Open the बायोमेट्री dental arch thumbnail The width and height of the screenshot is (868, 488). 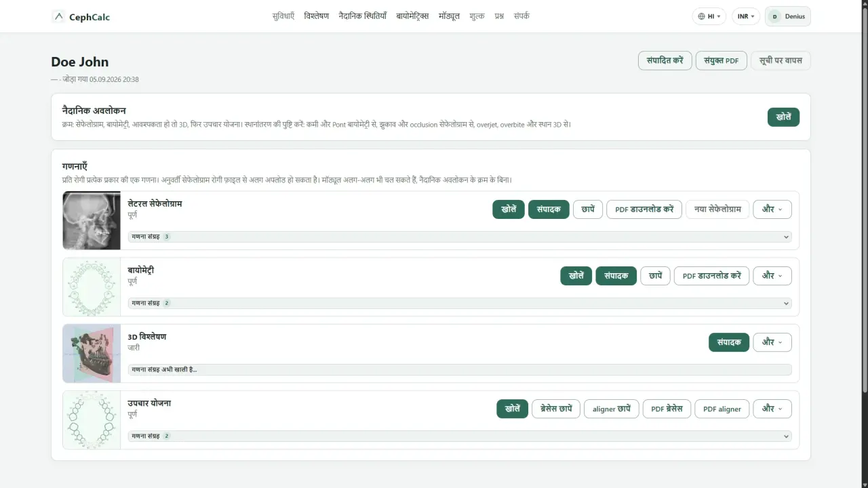tap(92, 287)
